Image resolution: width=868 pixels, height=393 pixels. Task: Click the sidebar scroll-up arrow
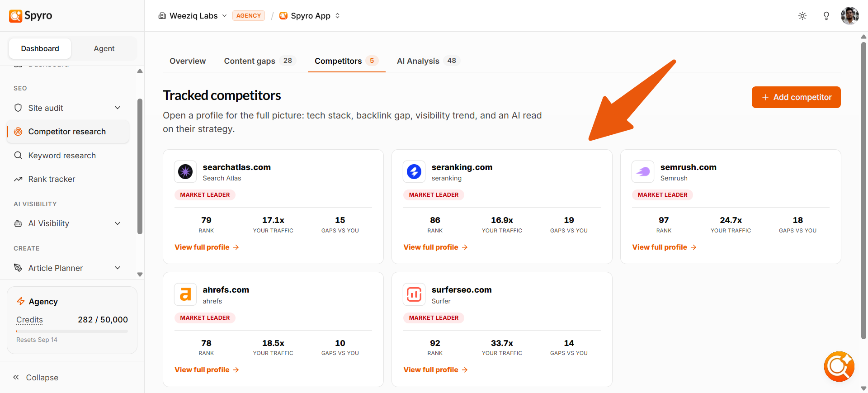(x=140, y=71)
